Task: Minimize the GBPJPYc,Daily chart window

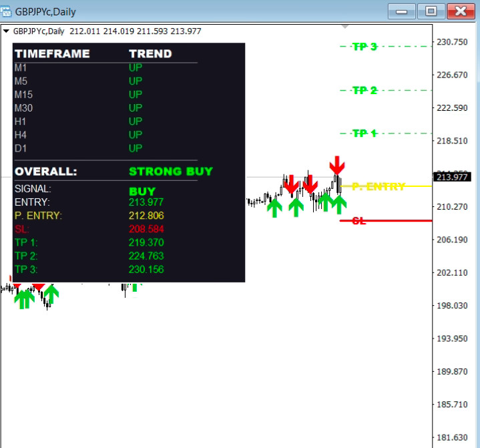Action: (x=401, y=11)
